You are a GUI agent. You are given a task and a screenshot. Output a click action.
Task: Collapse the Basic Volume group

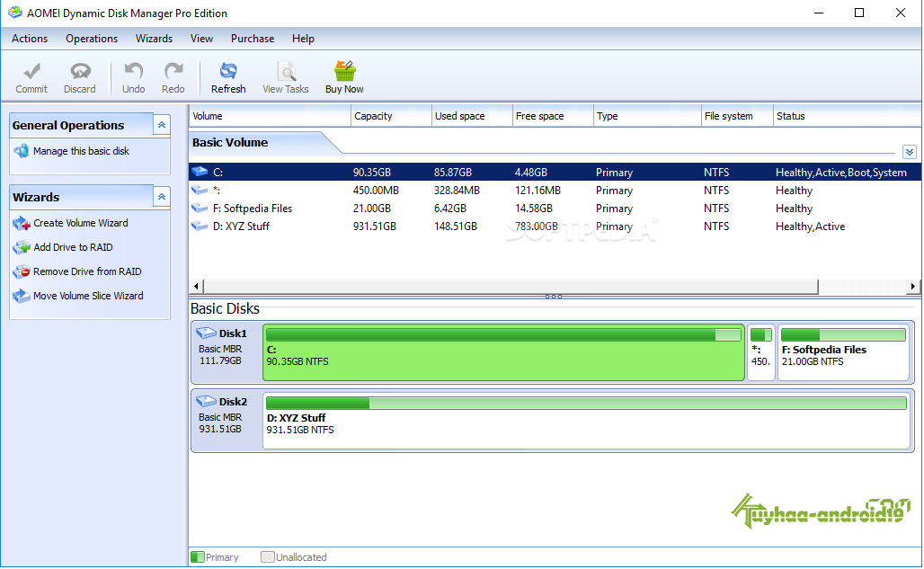coord(910,152)
